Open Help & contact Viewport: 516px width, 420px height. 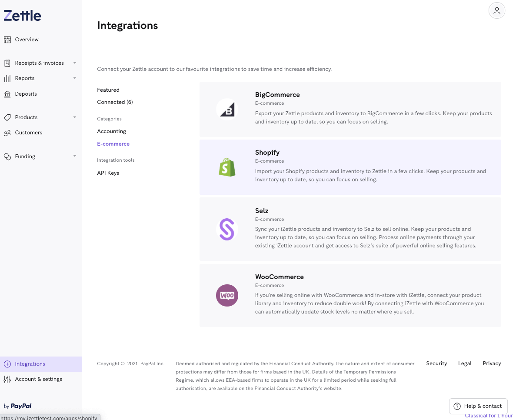478,406
